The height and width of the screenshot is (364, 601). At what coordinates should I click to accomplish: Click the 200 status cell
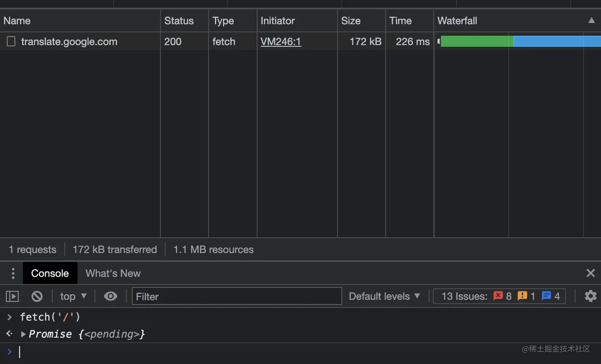click(x=184, y=41)
